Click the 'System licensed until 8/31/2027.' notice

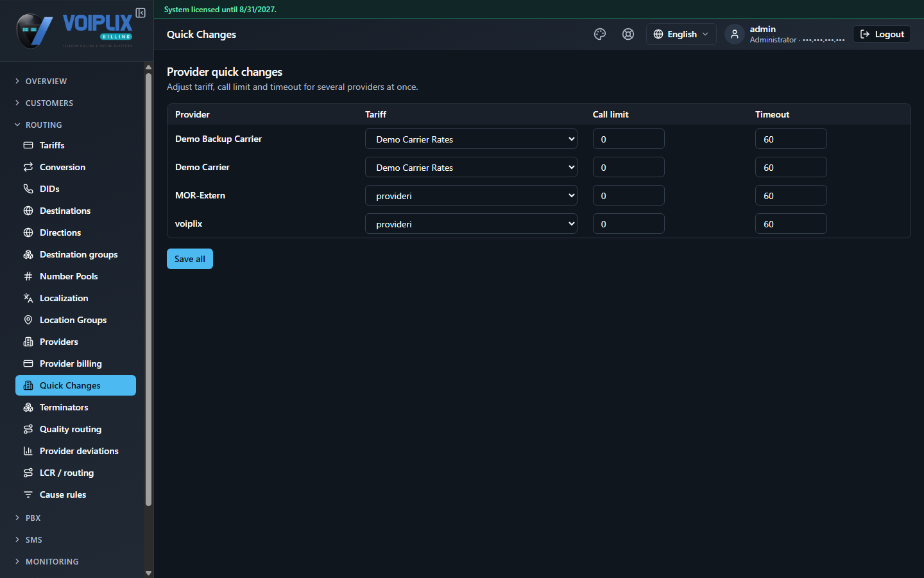click(220, 9)
